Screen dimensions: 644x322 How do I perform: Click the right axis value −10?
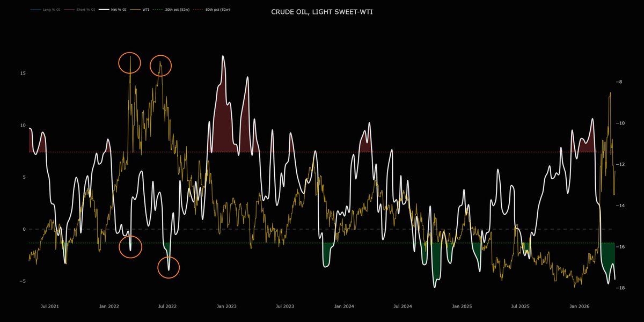620,123
